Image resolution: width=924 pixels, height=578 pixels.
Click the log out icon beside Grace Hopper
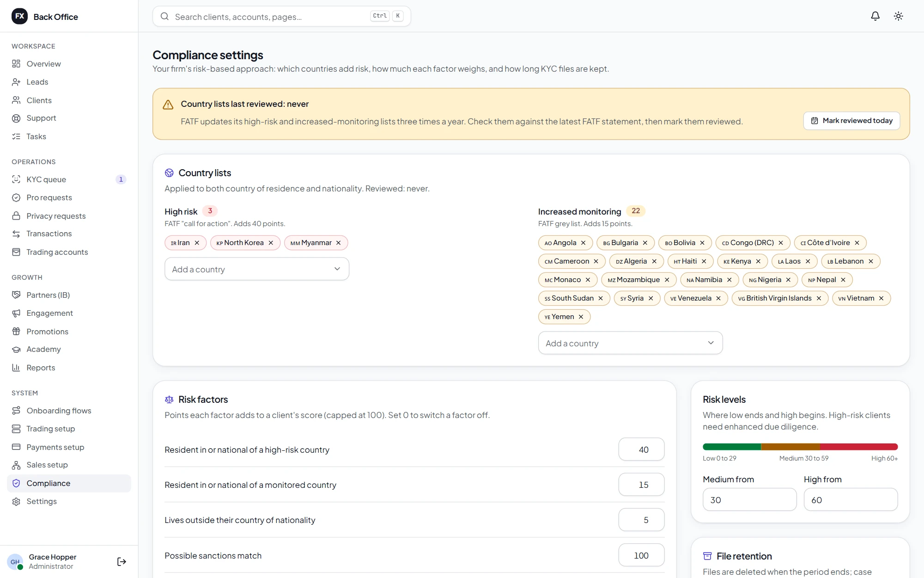point(122,561)
